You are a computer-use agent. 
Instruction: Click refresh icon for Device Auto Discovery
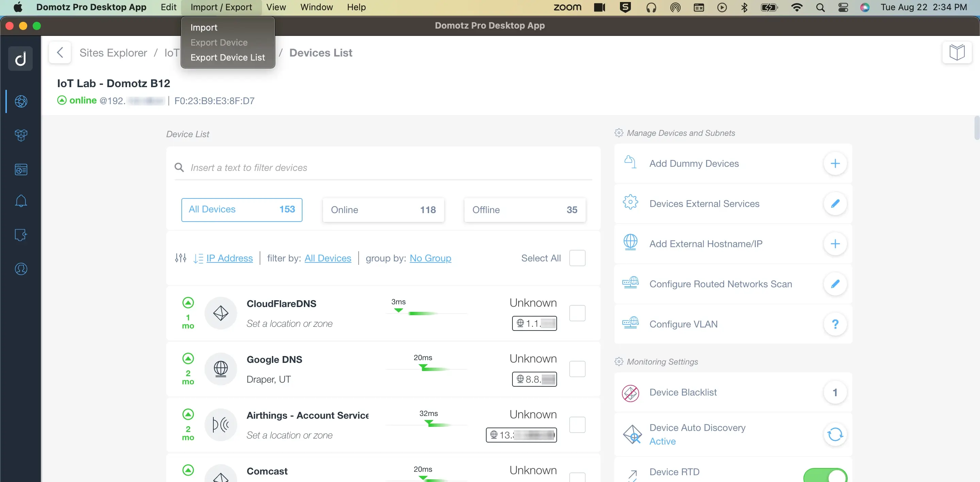click(x=835, y=434)
